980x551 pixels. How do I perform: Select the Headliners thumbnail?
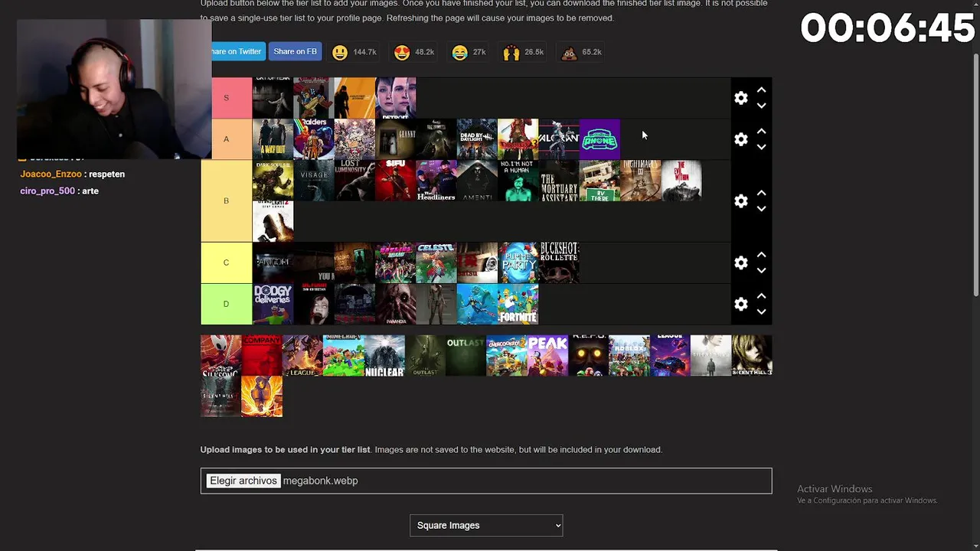(436, 181)
